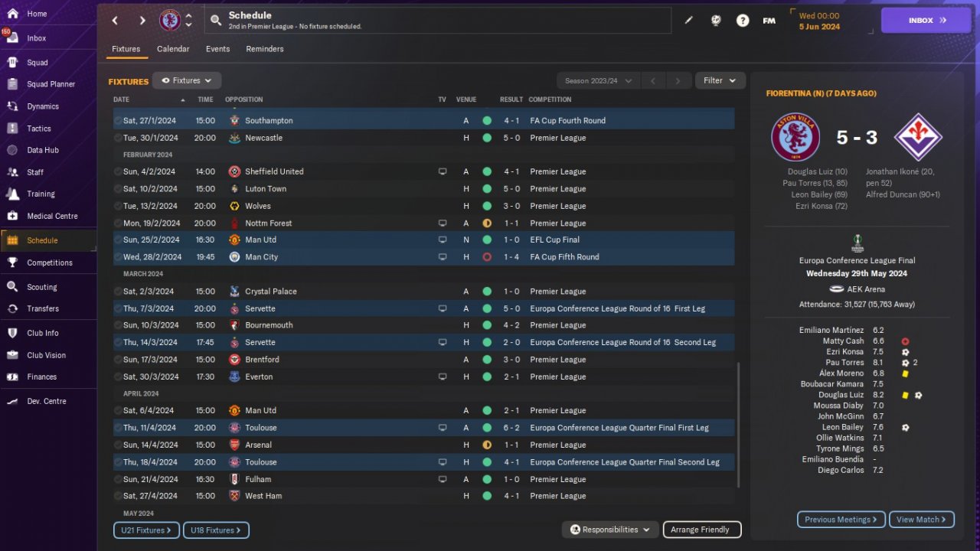Tick the select circle for Tue, 30/1/2024

point(118,138)
